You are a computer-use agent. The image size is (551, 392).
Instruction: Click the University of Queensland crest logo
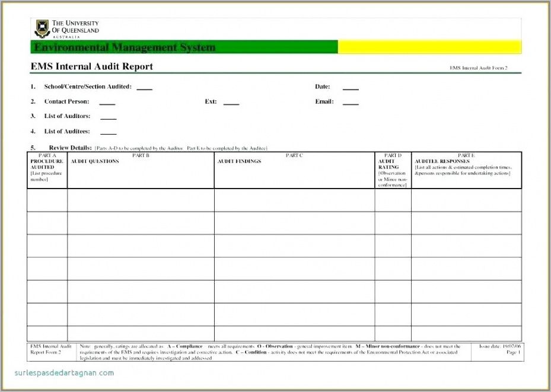[42, 28]
